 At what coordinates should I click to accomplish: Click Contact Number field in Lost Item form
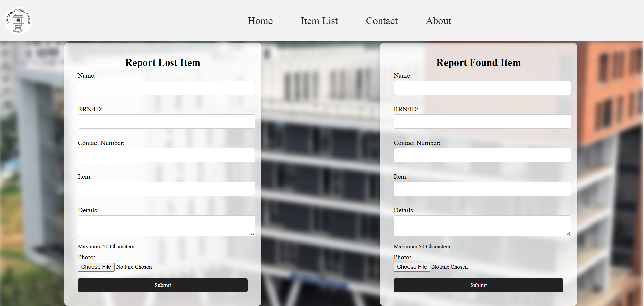click(166, 155)
